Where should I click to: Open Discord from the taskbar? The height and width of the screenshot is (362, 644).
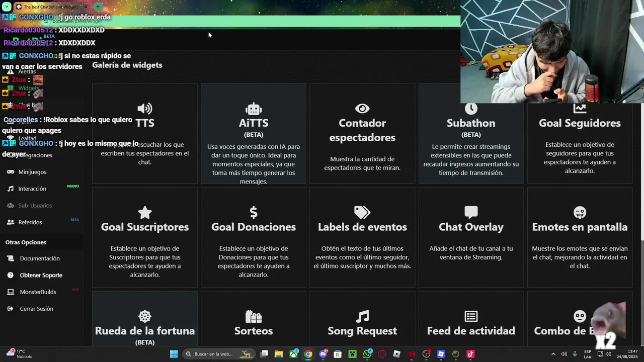tap(323, 354)
